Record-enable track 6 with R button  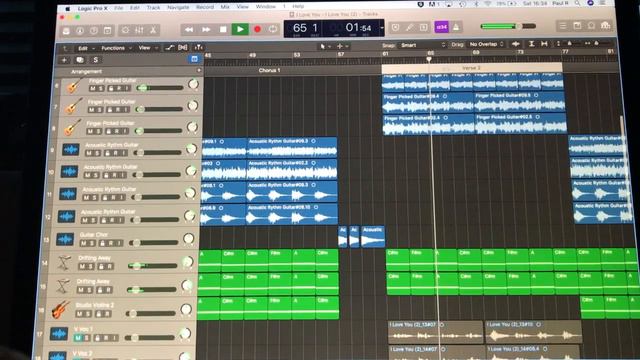coord(120,89)
